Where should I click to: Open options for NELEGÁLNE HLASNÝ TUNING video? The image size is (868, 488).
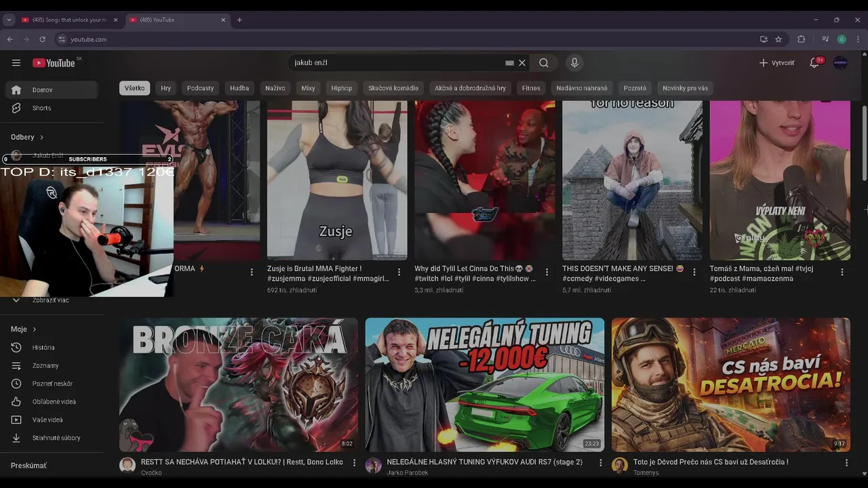click(x=600, y=463)
